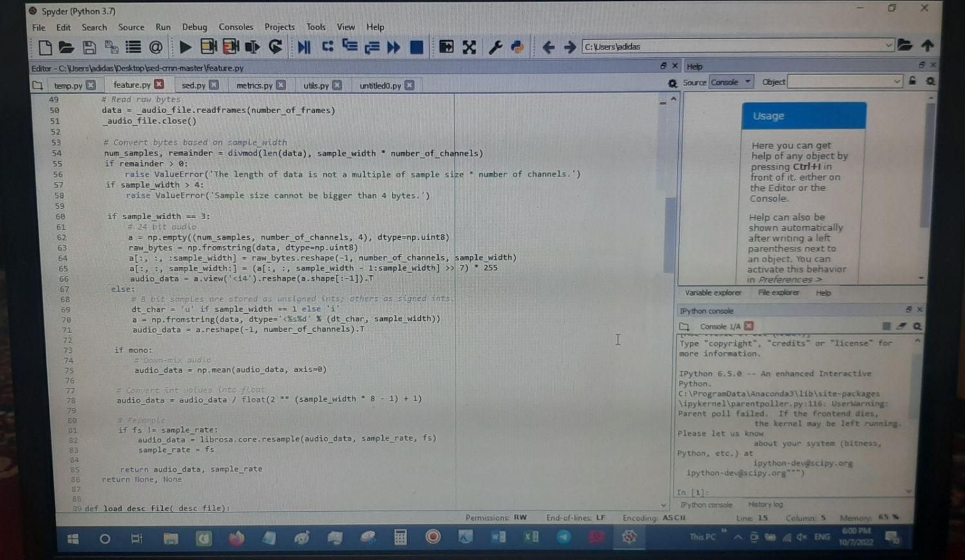The width and height of the screenshot is (965, 560).
Task: Click the eraser icon in the IPython console
Action: point(901,327)
